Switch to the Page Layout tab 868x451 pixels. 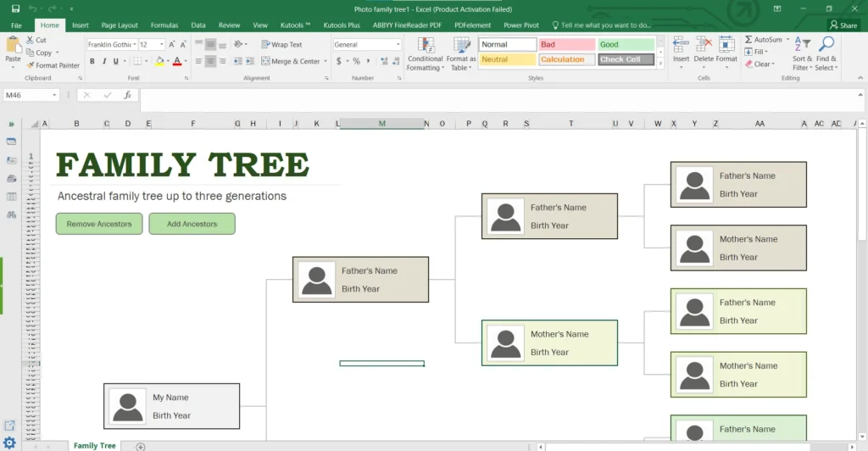[x=120, y=25]
